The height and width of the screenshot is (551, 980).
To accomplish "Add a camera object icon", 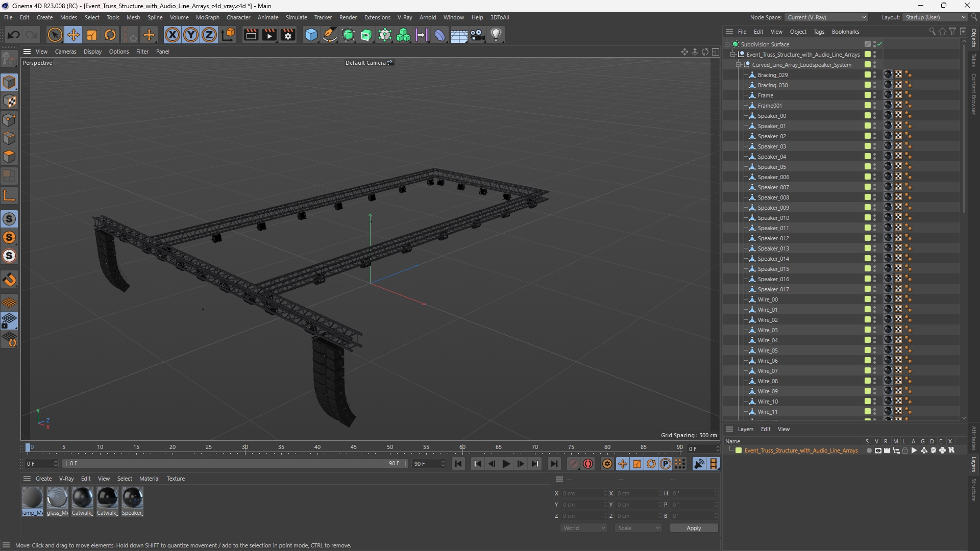I will pyautogui.click(x=477, y=35).
